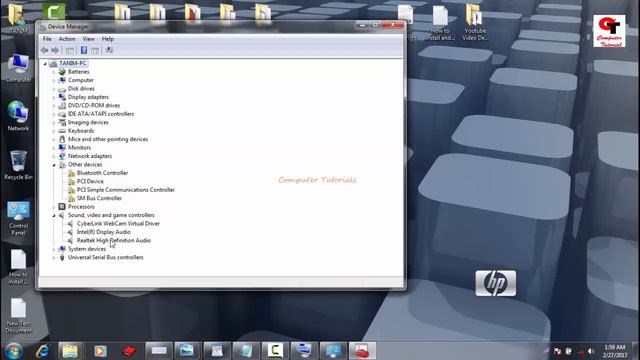Select the Display adapters label
Screen dimensions: 640x360
coord(88,97)
